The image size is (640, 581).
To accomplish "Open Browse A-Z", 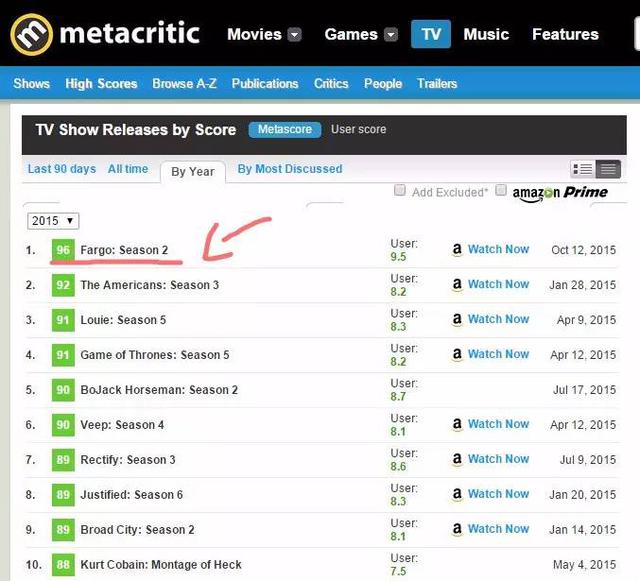I will click(x=184, y=84).
